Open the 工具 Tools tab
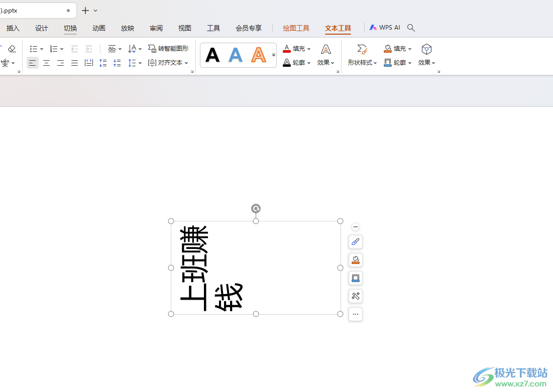The width and height of the screenshot is (553, 392). pos(213,28)
